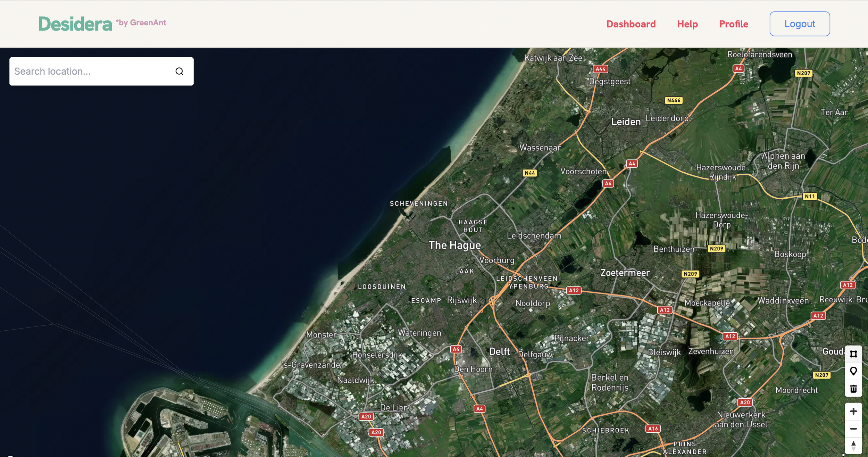This screenshot has height=457, width=868.
Task: Click the Delft city label
Action: [x=499, y=351]
